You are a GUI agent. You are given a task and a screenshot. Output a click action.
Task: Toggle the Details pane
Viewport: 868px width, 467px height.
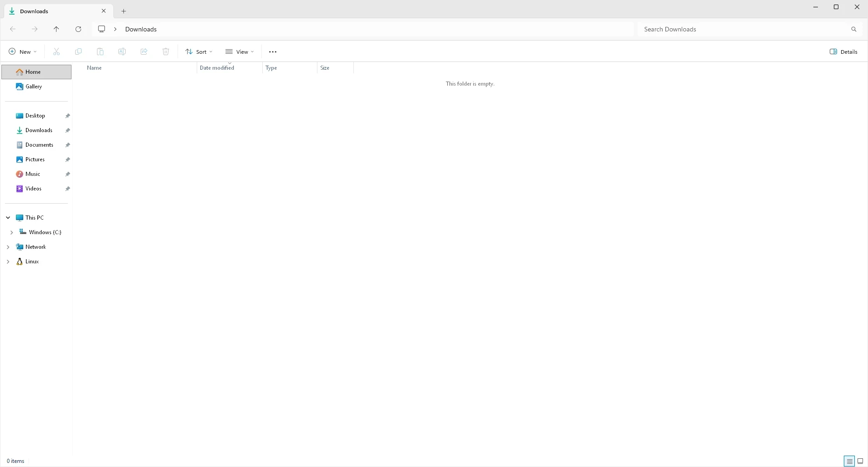pos(844,52)
